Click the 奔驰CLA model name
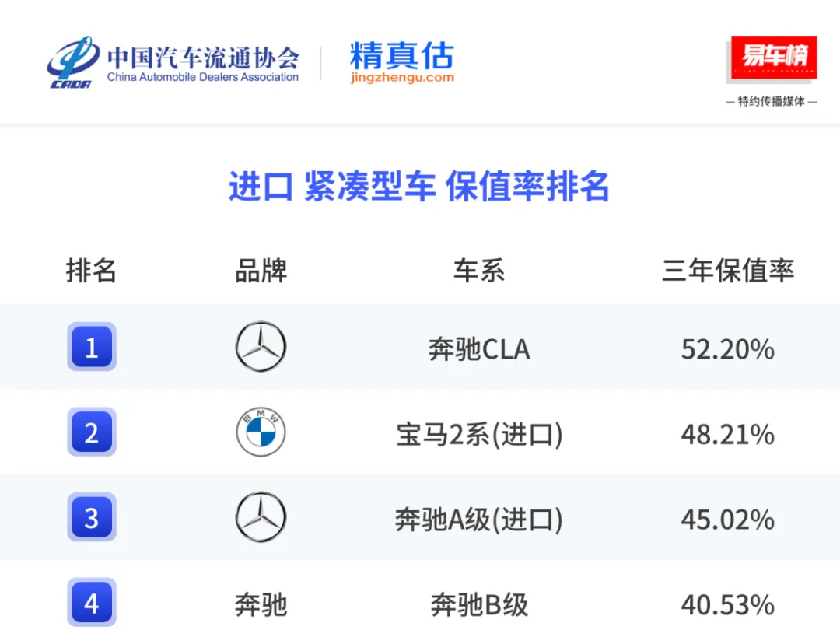 pyautogui.click(x=479, y=349)
